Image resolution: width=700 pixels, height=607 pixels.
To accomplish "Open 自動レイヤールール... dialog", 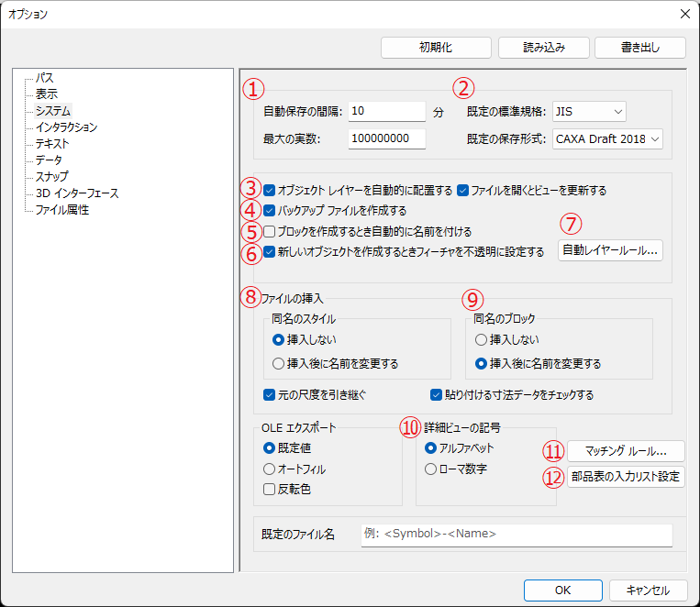I will pyautogui.click(x=610, y=250).
